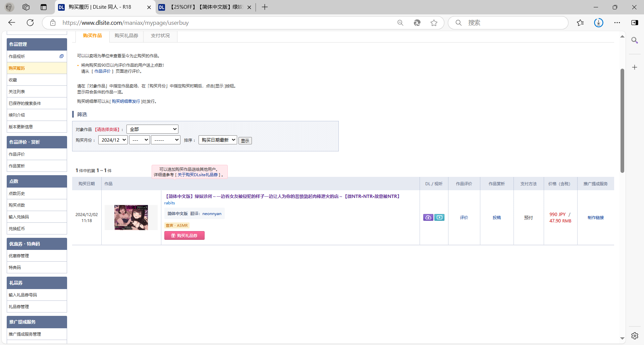Select 收藏 in the sidebar menu
Viewport: 644px width, 345px height.
coord(37,80)
